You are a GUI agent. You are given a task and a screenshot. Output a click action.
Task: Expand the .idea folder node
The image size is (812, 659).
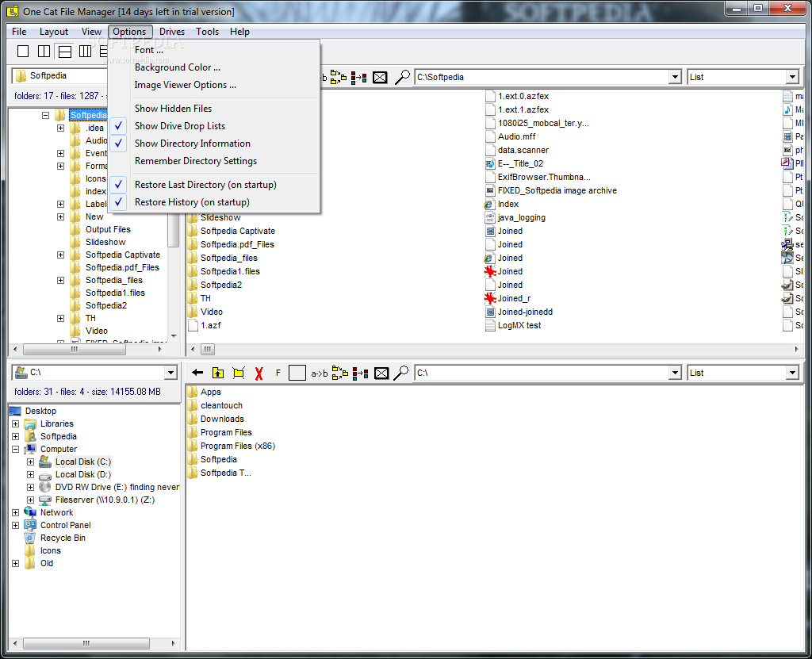[60, 128]
